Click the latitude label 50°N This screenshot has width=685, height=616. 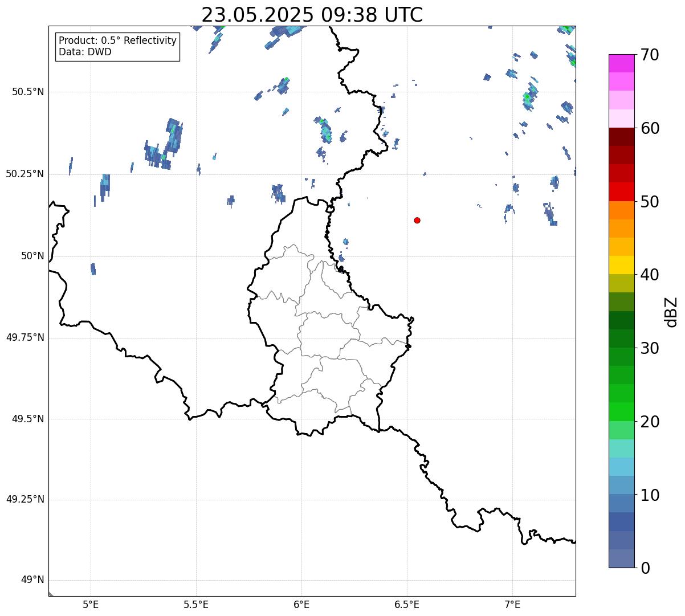pyautogui.click(x=32, y=256)
